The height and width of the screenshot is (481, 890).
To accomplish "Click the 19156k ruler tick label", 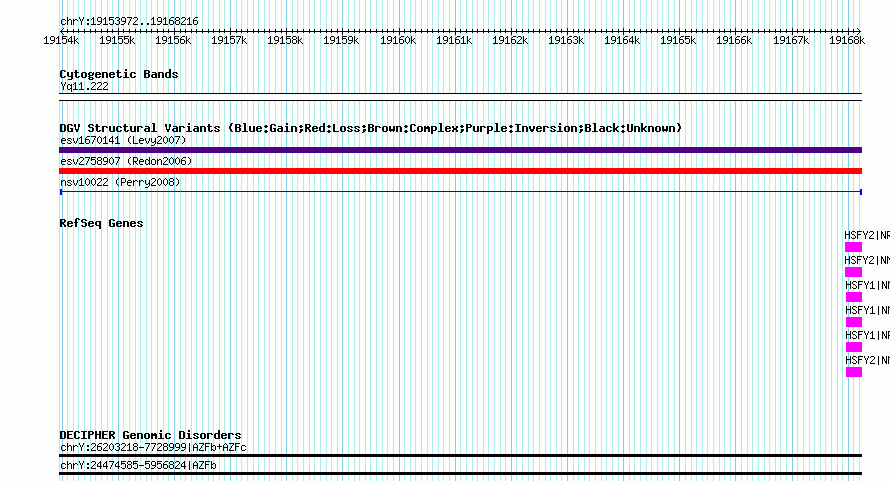I will tap(173, 40).
